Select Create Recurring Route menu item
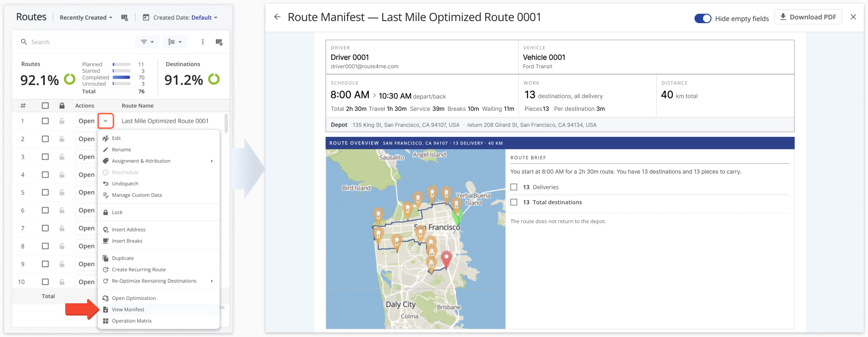The height and width of the screenshot is (337, 868). [158, 270]
